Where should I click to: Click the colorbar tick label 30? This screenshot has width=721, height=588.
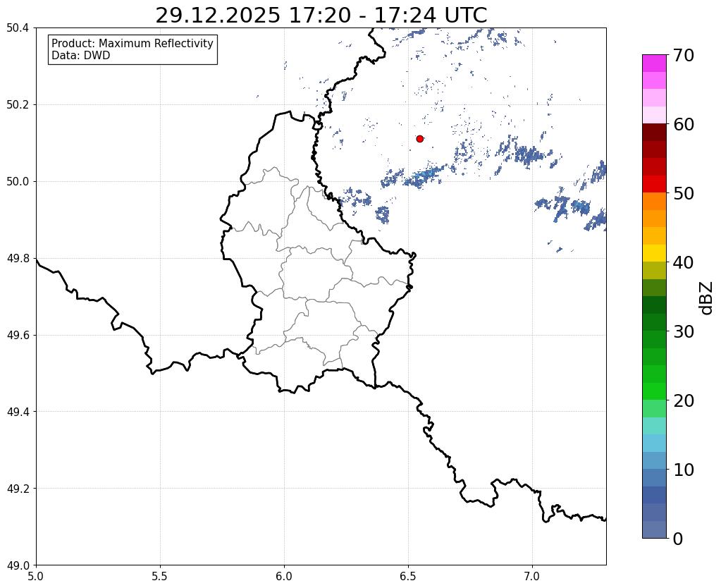click(683, 331)
